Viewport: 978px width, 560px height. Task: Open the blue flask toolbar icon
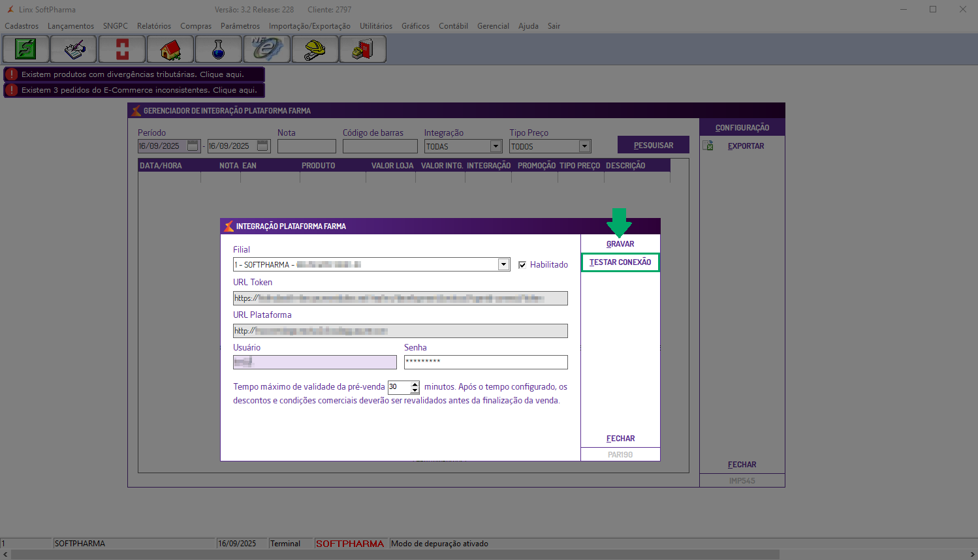coord(219,49)
